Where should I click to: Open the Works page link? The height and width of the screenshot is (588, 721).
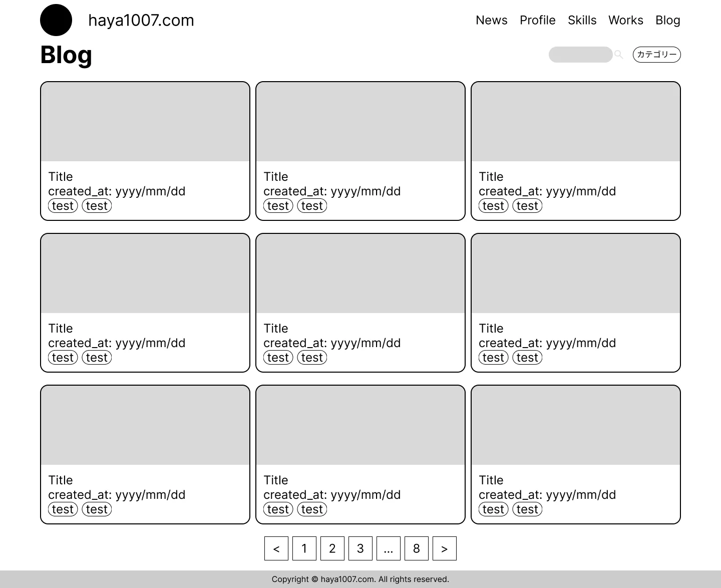[626, 20]
